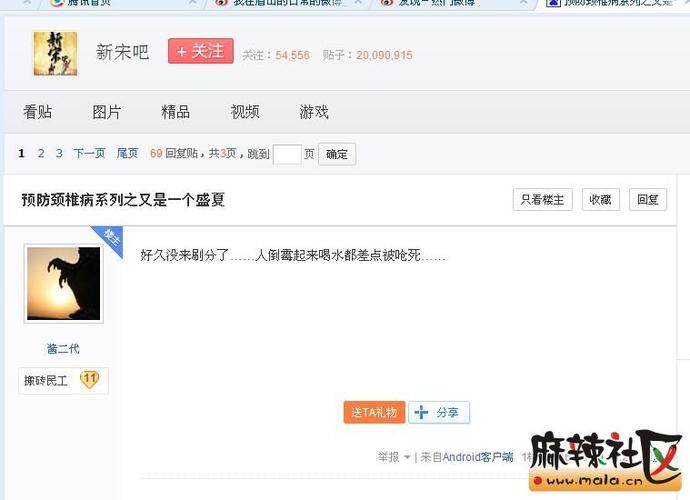
Task: Focus the 跳到 page number input
Action: 287,154
